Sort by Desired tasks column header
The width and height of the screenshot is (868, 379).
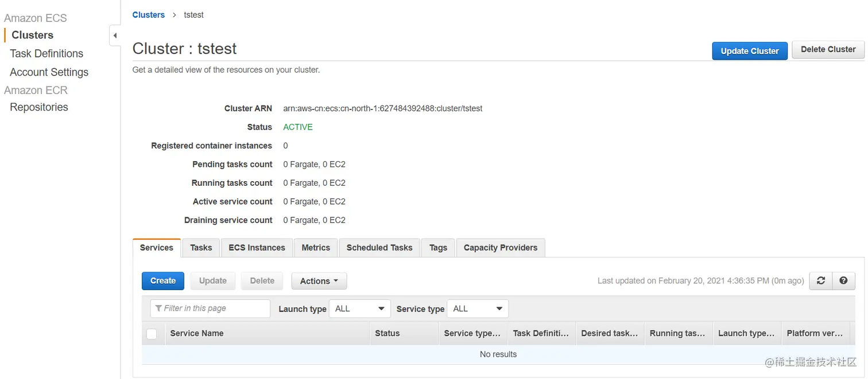pyautogui.click(x=610, y=333)
